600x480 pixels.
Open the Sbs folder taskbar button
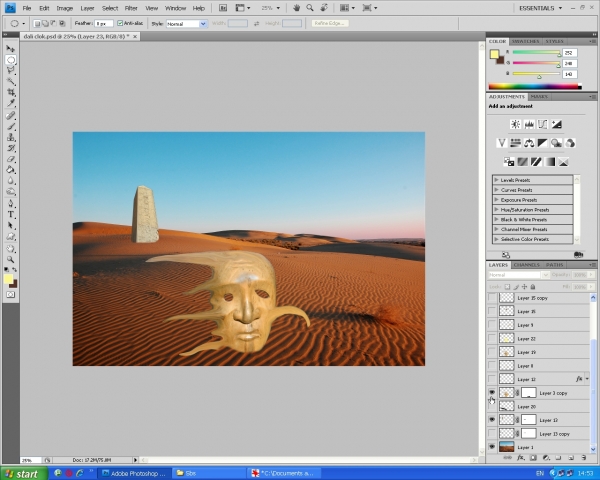click(208, 473)
